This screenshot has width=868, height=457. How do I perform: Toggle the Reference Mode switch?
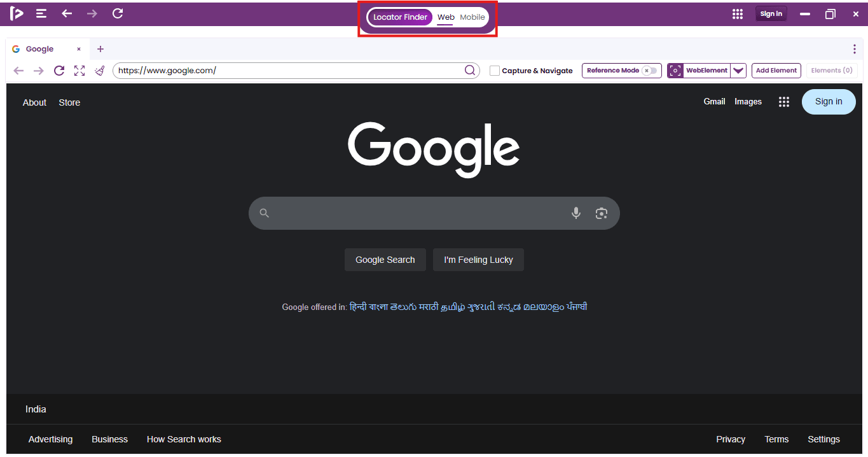(x=649, y=71)
